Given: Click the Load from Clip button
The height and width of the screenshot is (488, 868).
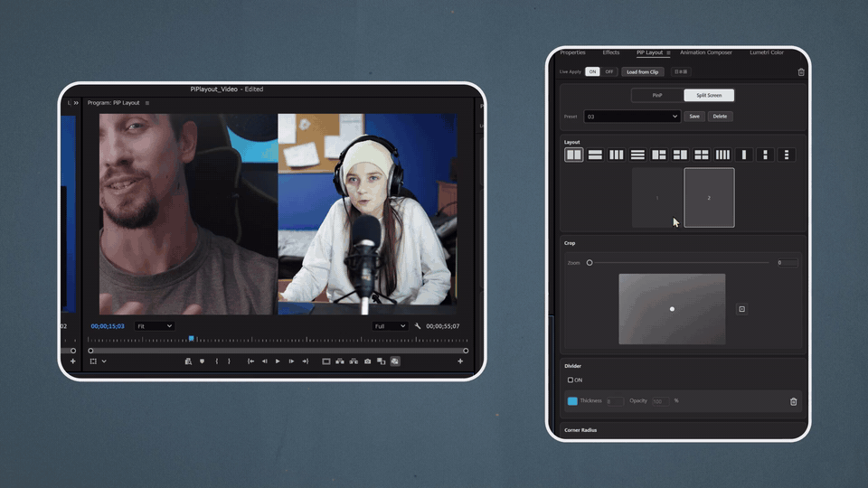Looking at the screenshot, I should tap(642, 72).
